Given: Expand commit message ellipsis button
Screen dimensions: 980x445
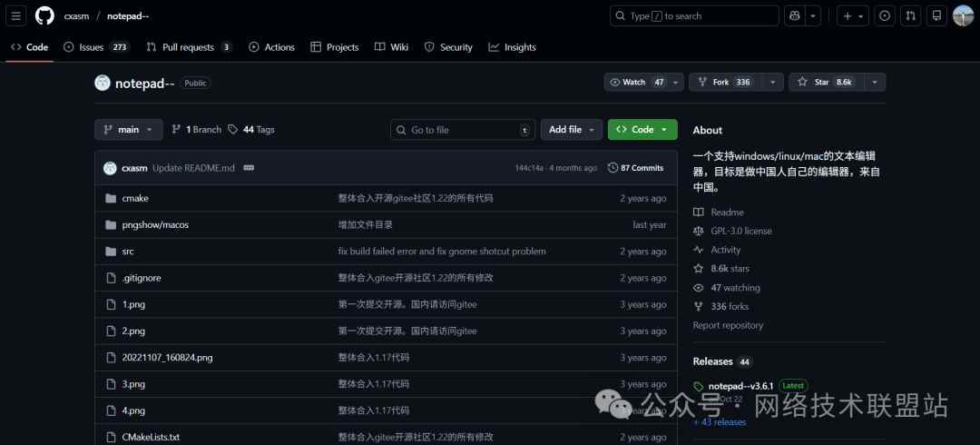Looking at the screenshot, I should click(248, 168).
